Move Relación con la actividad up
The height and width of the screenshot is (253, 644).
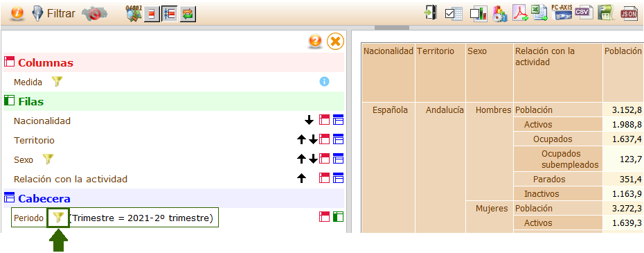tap(301, 179)
